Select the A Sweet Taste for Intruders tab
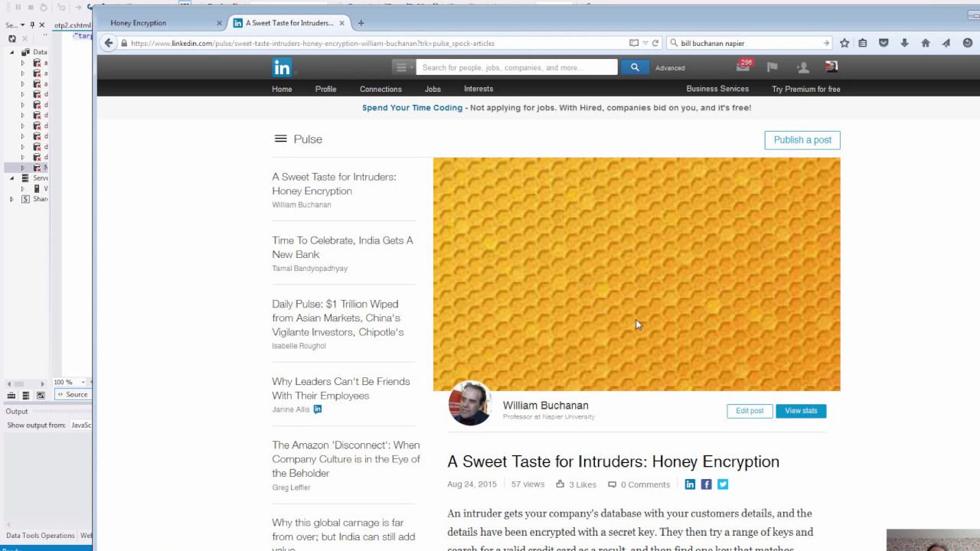 pos(289,23)
